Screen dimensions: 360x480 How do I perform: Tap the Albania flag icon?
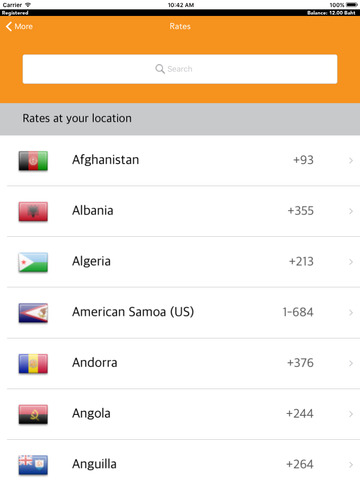coord(33,211)
